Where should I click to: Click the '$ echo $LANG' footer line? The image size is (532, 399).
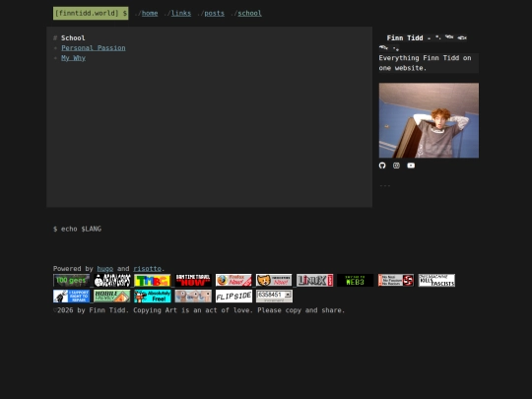pyautogui.click(x=78, y=229)
